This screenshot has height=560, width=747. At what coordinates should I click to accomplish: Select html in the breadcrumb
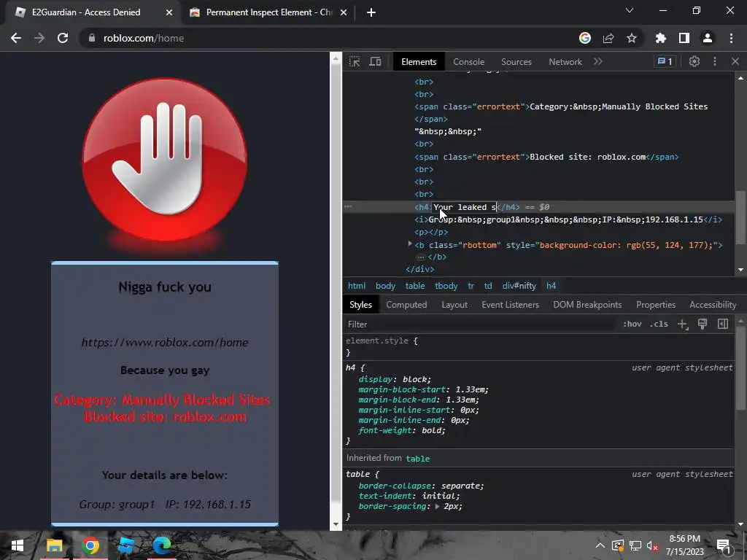356,286
